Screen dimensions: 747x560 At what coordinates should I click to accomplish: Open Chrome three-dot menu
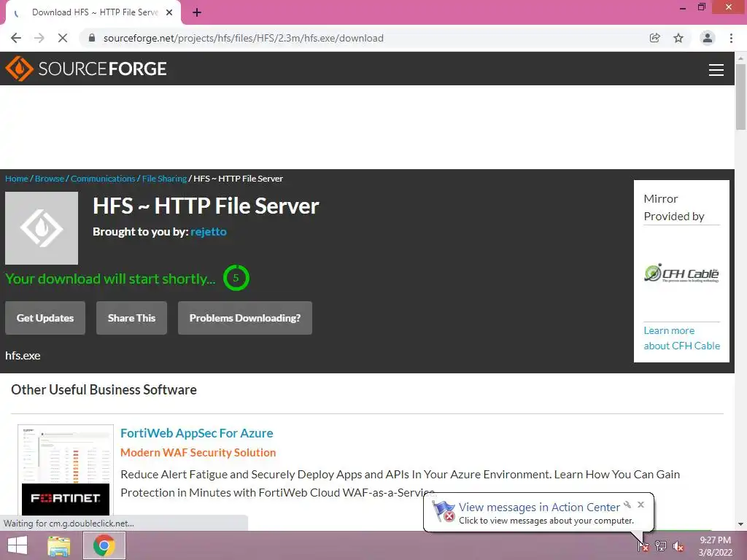[x=731, y=38]
